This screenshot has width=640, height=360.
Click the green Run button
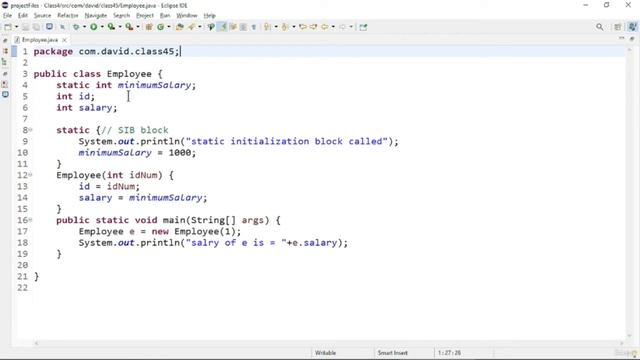tap(94, 27)
